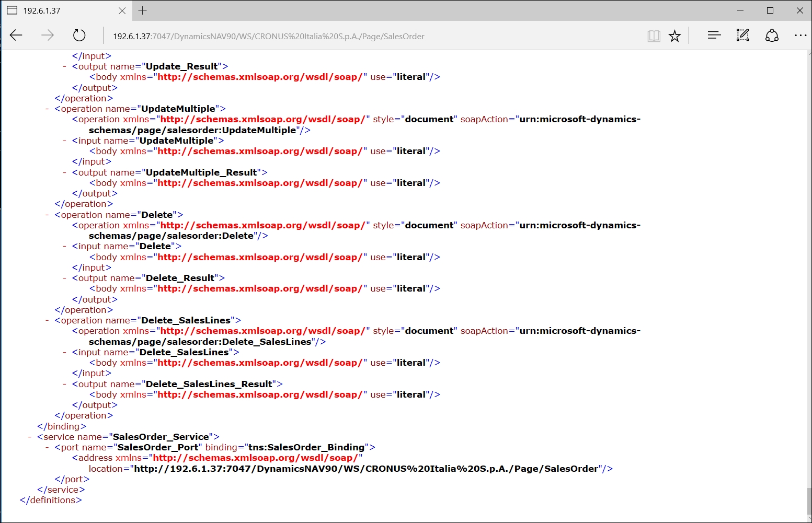Collapse the SalesOrder_Service service node
812x523 pixels.
click(30, 437)
